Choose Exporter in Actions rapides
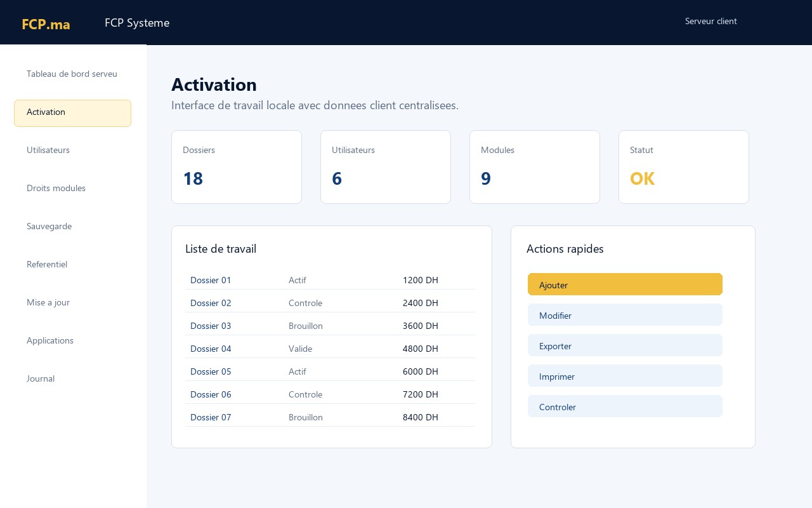Screen dimensions: 812x508 625,345
